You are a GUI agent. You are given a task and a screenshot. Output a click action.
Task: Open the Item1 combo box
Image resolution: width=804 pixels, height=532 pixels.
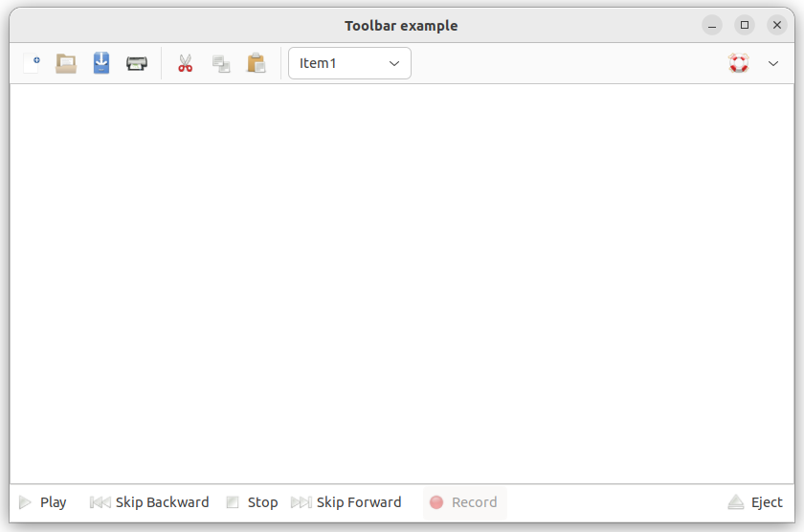point(349,64)
